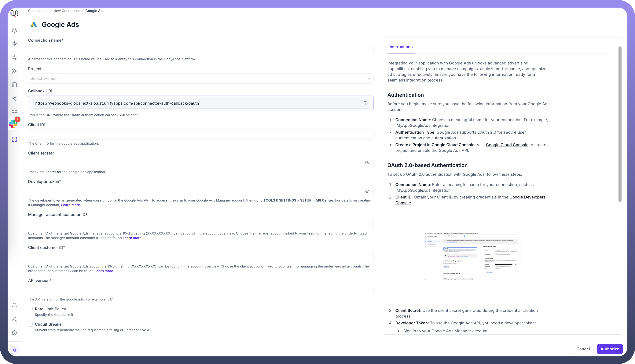Click the lightning bolt sidebar icon

(14, 44)
